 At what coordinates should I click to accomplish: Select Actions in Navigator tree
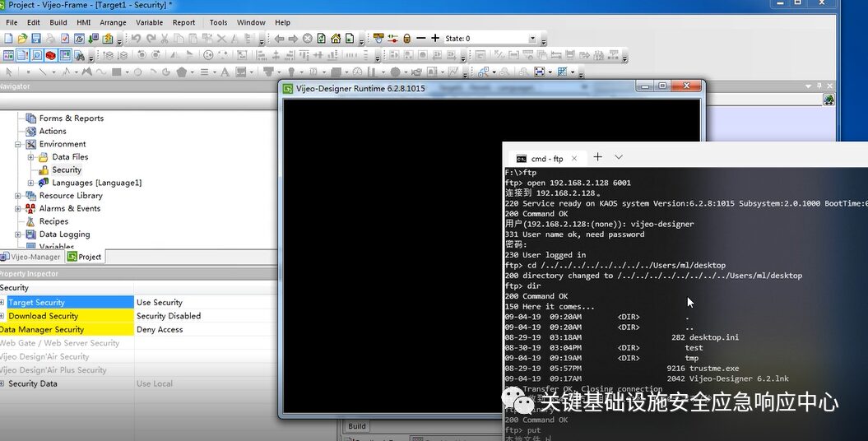pyautogui.click(x=53, y=131)
